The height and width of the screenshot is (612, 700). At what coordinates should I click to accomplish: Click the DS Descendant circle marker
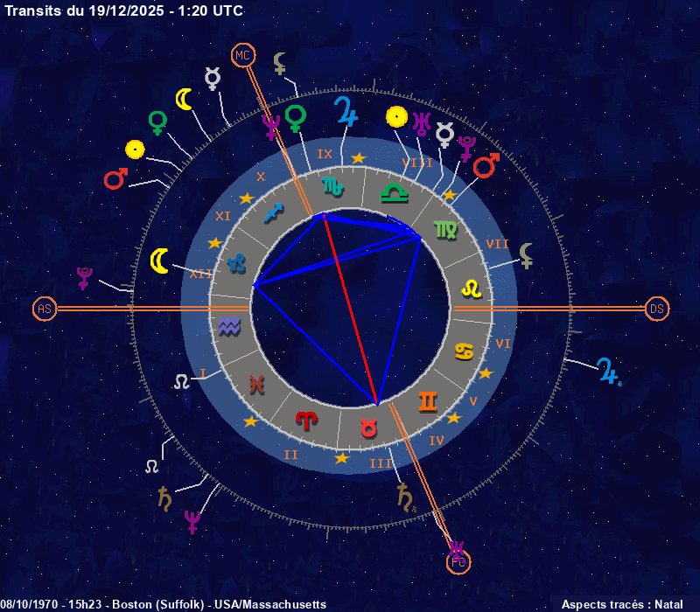pos(657,309)
